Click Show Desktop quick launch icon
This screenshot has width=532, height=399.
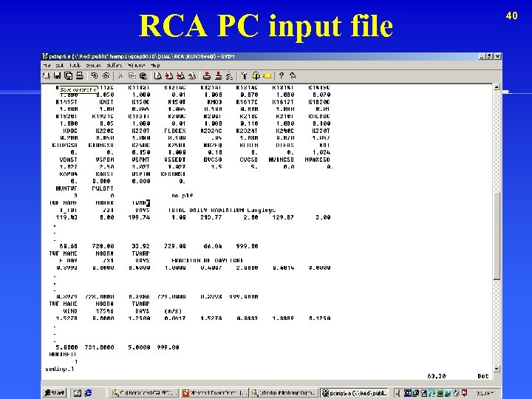78,393
